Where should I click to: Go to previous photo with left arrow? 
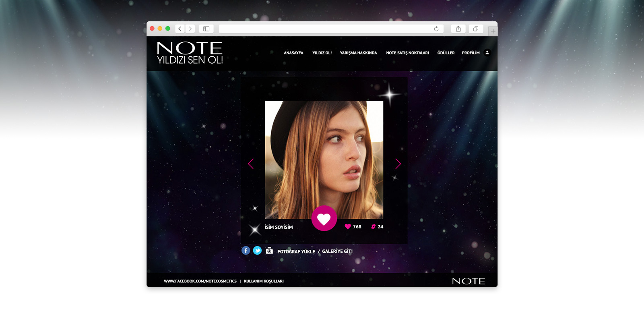(x=251, y=164)
